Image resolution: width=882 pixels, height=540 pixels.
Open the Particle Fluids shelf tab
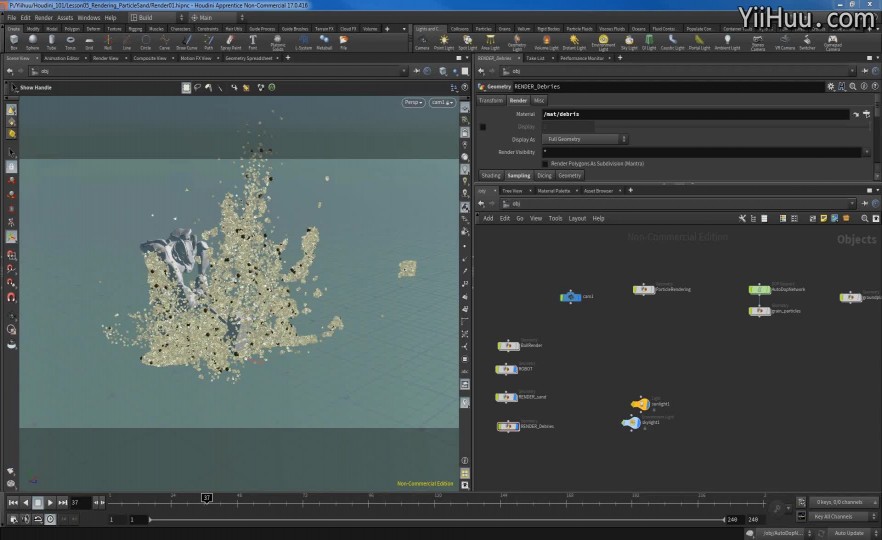tap(579, 29)
